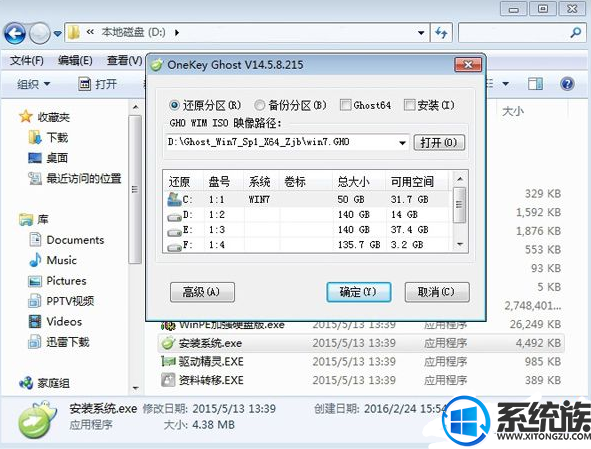Screen dimensions: 591x449
Task: Check the 安装(I) checkbox
Action: pyautogui.click(x=409, y=105)
